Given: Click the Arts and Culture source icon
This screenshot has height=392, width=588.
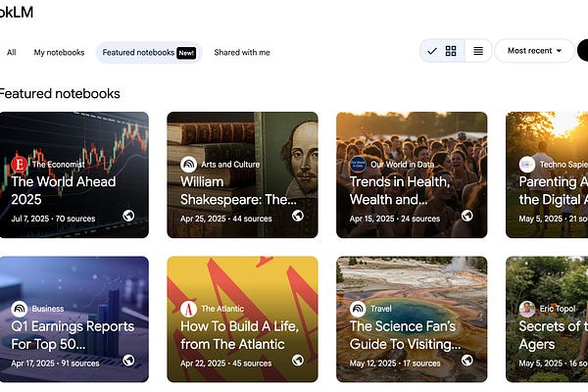Looking at the screenshot, I should pyautogui.click(x=188, y=164).
